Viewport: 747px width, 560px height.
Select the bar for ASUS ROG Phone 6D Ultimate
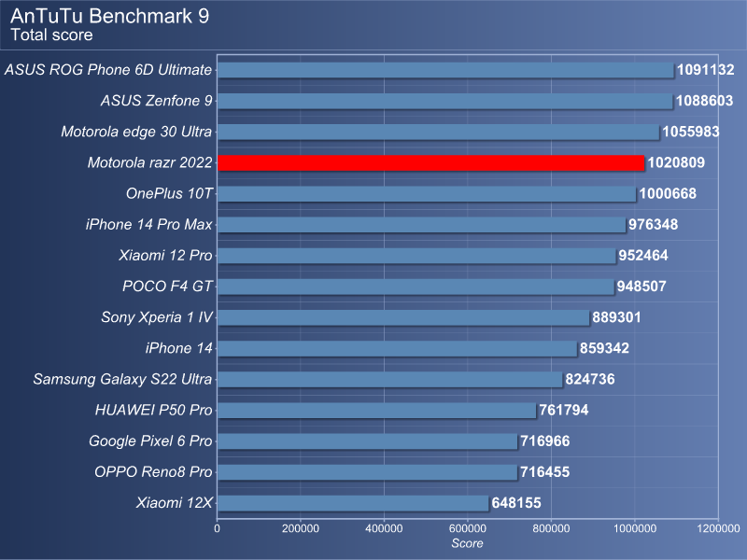(x=445, y=70)
